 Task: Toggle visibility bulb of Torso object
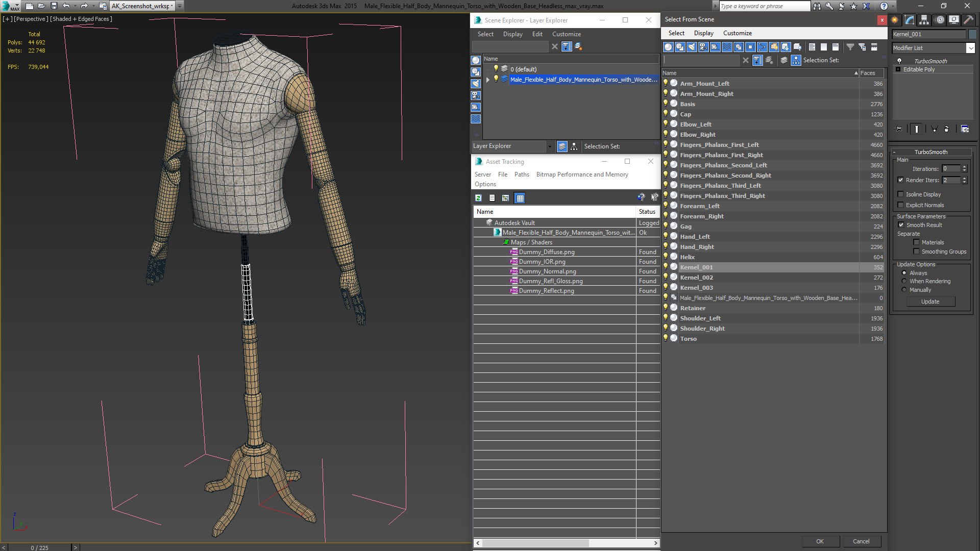tap(666, 338)
